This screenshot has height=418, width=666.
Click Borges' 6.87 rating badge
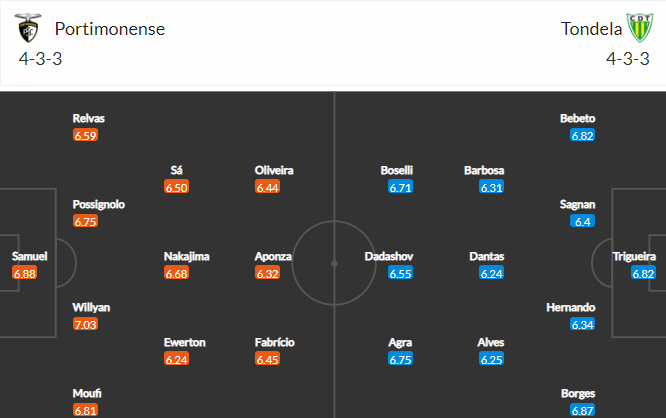pos(582,410)
